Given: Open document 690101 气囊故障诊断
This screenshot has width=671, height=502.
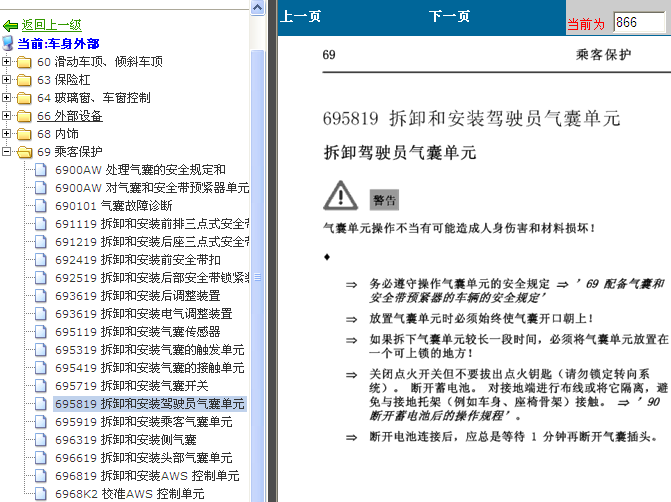Looking at the screenshot, I should coord(113,206).
